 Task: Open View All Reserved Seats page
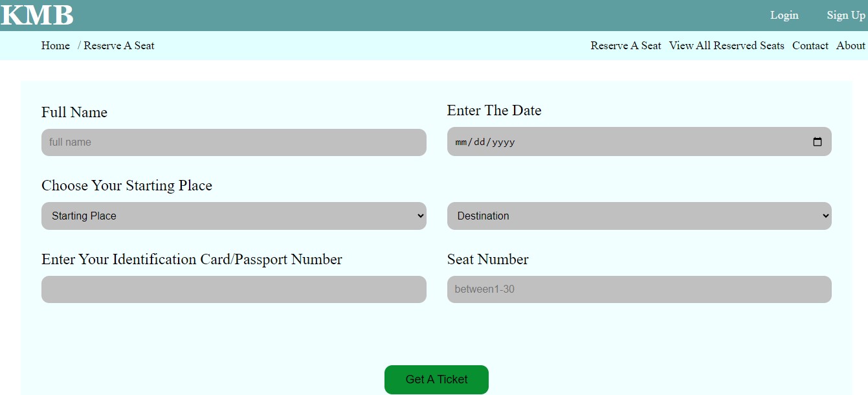pyautogui.click(x=726, y=45)
